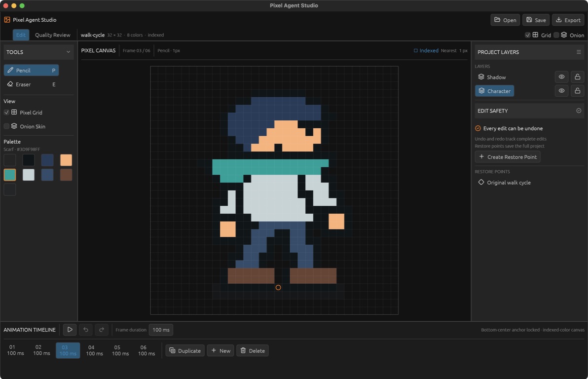Select frame 01 in timeline
The width and height of the screenshot is (588, 379).
coord(15,350)
